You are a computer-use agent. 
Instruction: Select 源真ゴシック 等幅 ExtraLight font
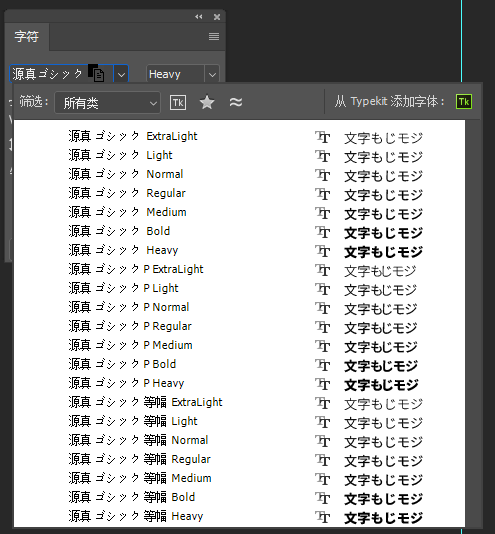click(x=239, y=403)
